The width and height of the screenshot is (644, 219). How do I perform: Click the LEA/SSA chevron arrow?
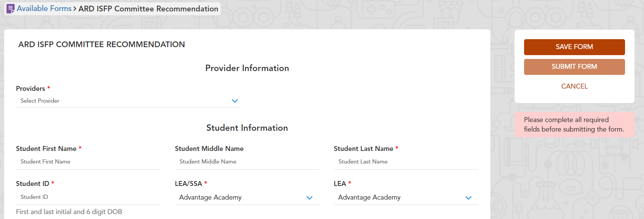(309, 198)
